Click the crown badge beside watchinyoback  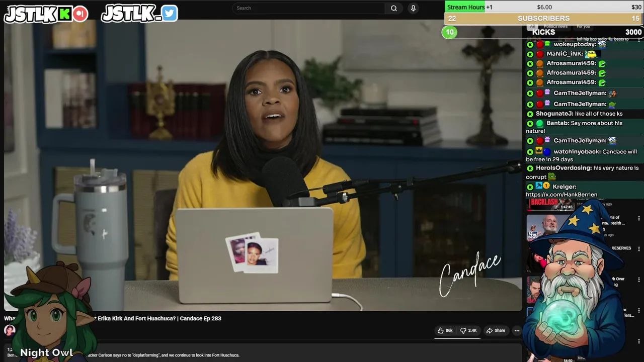[539, 151]
